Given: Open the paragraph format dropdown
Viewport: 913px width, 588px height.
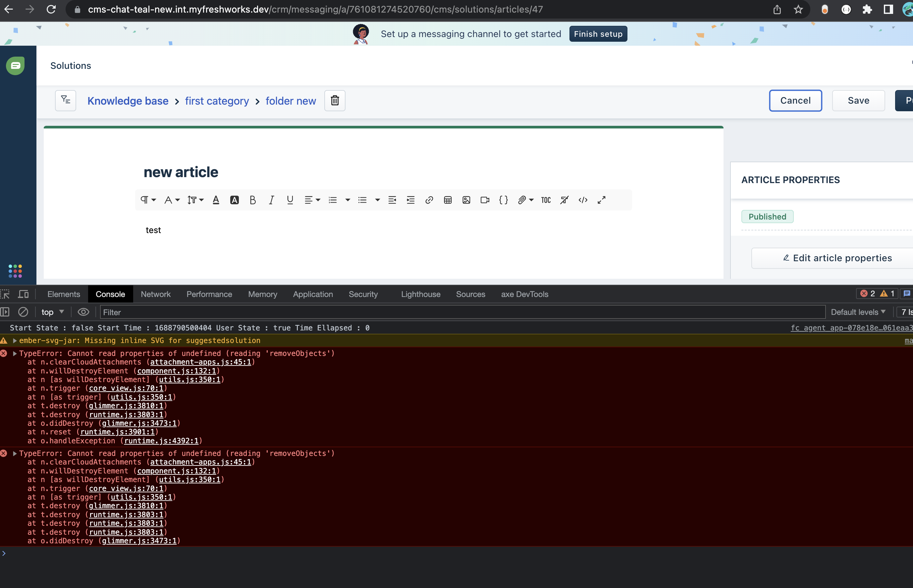Looking at the screenshot, I should 148,200.
